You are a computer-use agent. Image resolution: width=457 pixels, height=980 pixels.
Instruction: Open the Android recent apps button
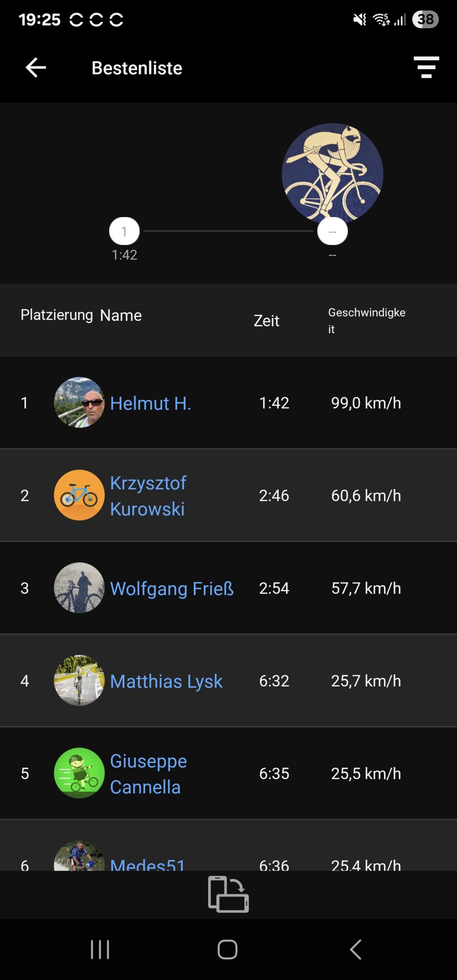(x=100, y=950)
